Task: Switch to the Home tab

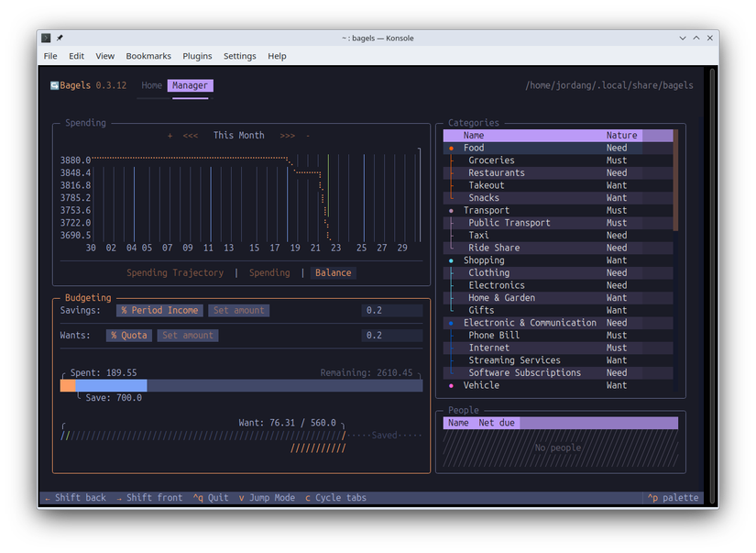Action: [x=151, y=85]
